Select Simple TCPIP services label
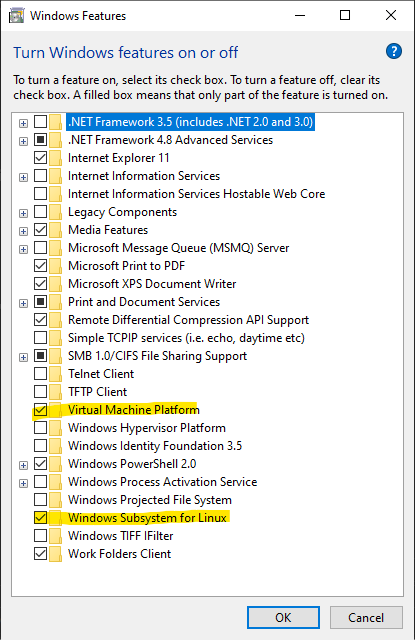This screenshot has width=415, height=640. (186, 338)
